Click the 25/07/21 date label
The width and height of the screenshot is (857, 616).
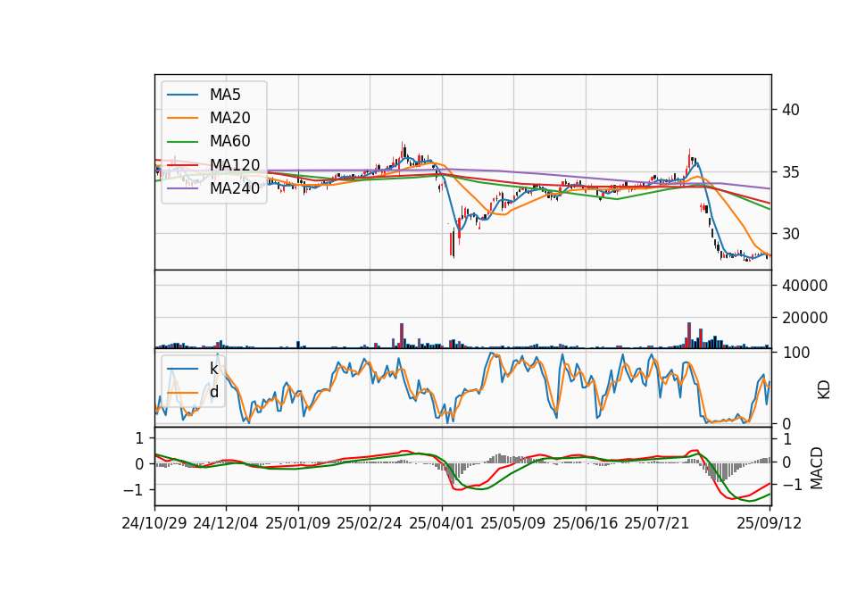click(657, 523)
